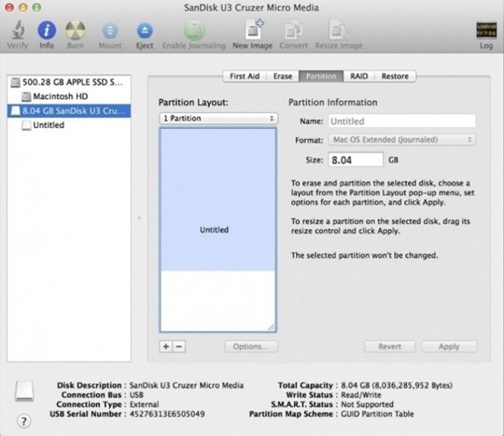Click the External connection type value
Viewport: 504px width, 436px height.
144,404
